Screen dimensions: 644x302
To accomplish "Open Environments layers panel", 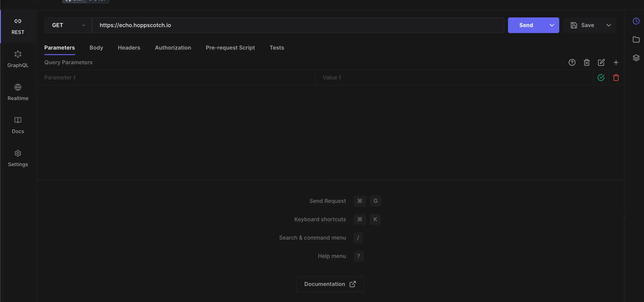I will pos(636,58).
